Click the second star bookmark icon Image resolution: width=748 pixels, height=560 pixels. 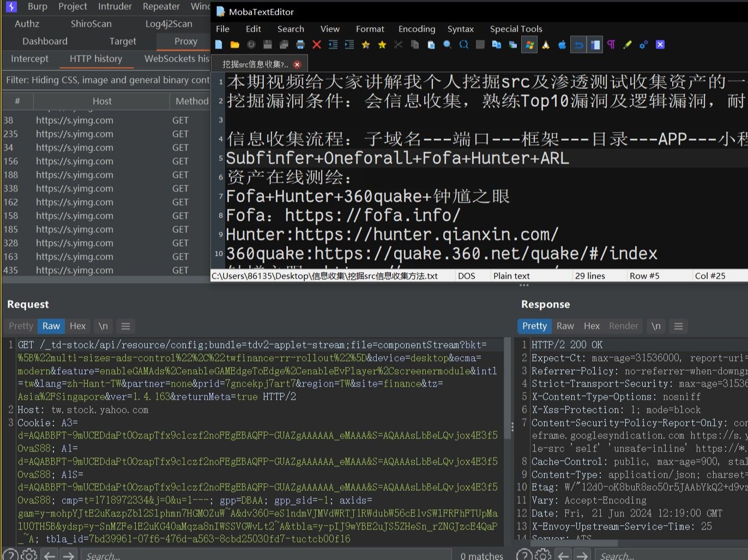[382, 45]
